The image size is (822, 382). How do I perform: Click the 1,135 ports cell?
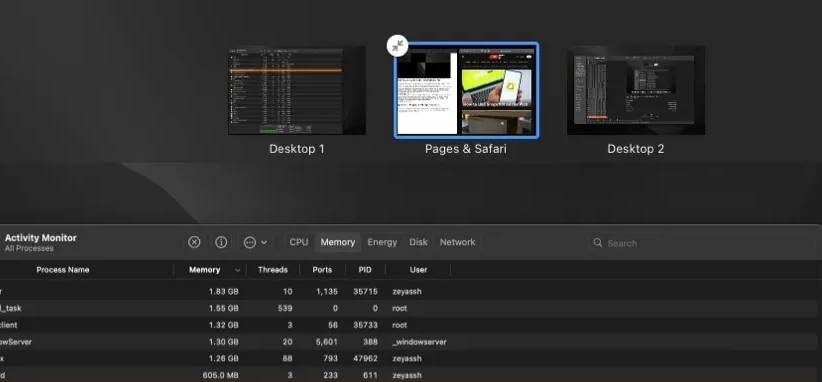click(x=327, y=291)
